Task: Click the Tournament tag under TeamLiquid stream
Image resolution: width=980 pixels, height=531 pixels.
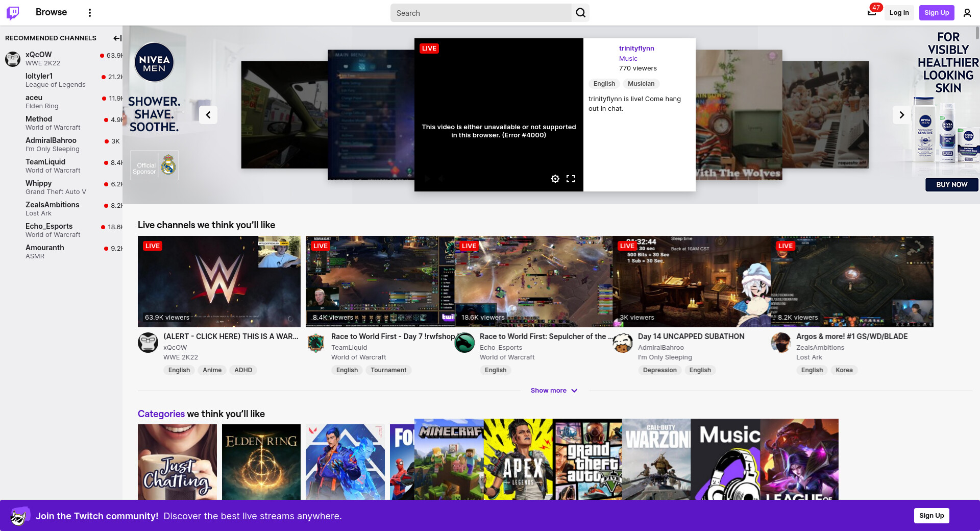Action: point(388,370)
